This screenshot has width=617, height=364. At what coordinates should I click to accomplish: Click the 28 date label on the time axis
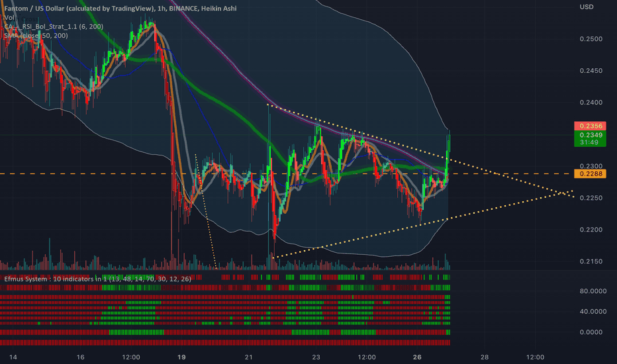(485, 357)
